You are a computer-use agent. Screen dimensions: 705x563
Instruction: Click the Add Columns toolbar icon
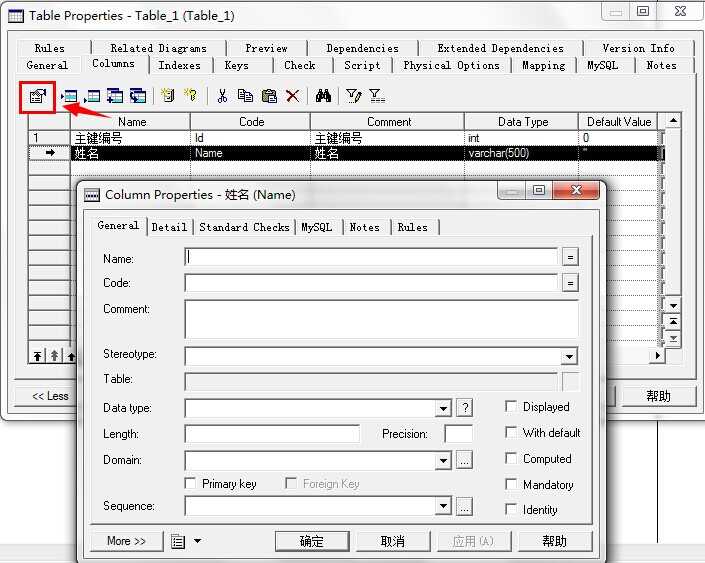[x=115, y=96]
